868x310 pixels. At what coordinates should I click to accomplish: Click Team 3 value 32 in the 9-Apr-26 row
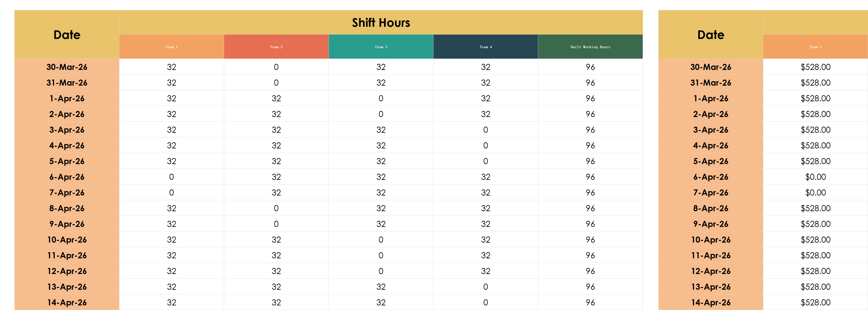pos(381,224)
